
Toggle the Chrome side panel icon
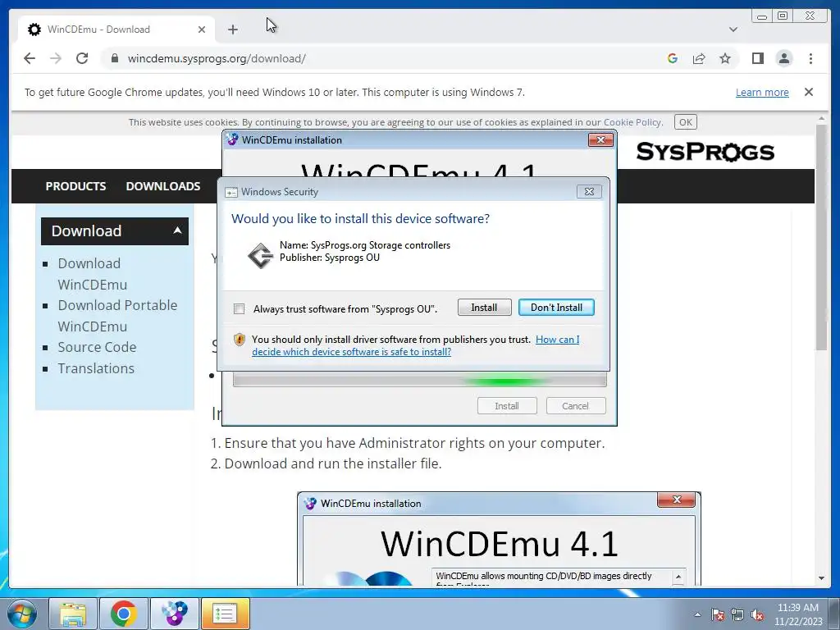(x=757, y=58)
